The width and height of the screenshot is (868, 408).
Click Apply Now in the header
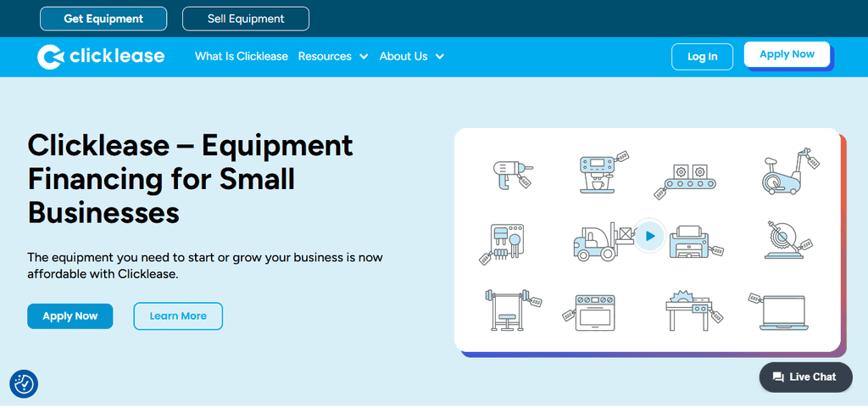(x=787, y=54)
